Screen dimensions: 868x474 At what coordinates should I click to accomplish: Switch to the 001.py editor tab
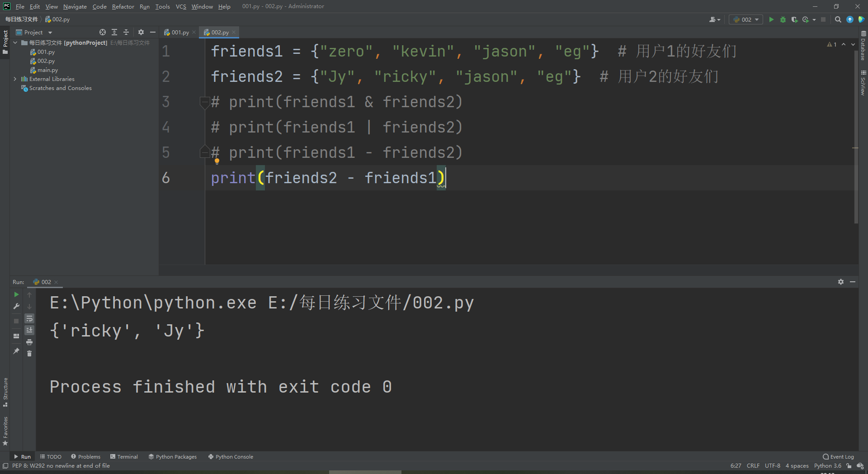(179, 32)
